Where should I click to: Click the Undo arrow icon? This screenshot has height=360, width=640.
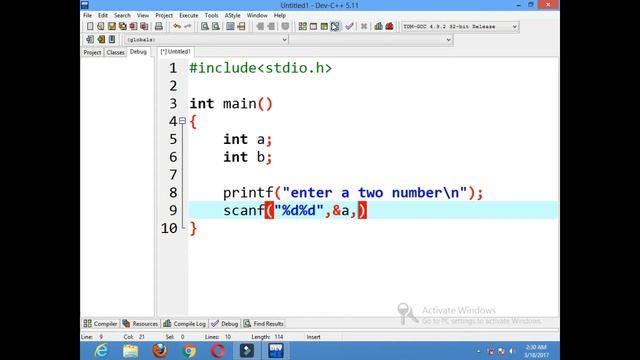[177, 27]
